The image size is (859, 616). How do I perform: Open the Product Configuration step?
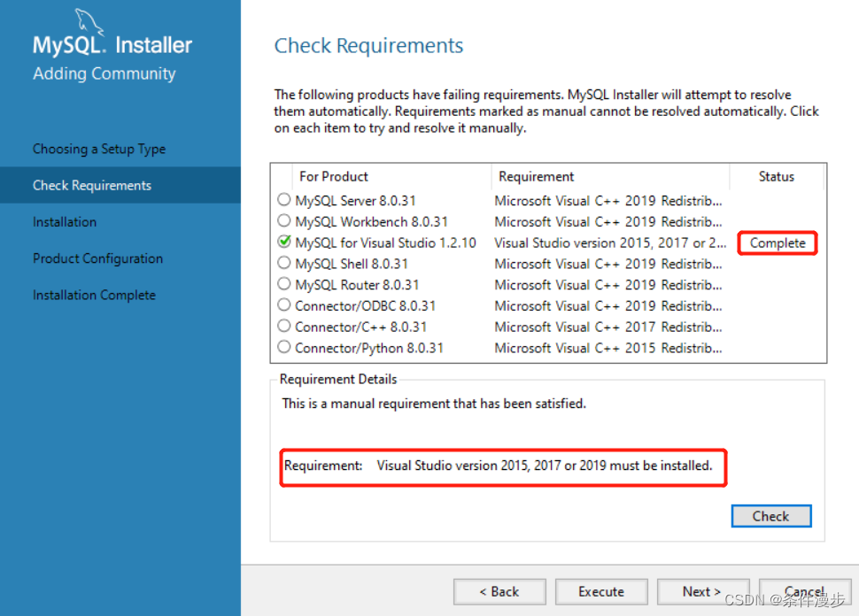[x=97, y=258]
